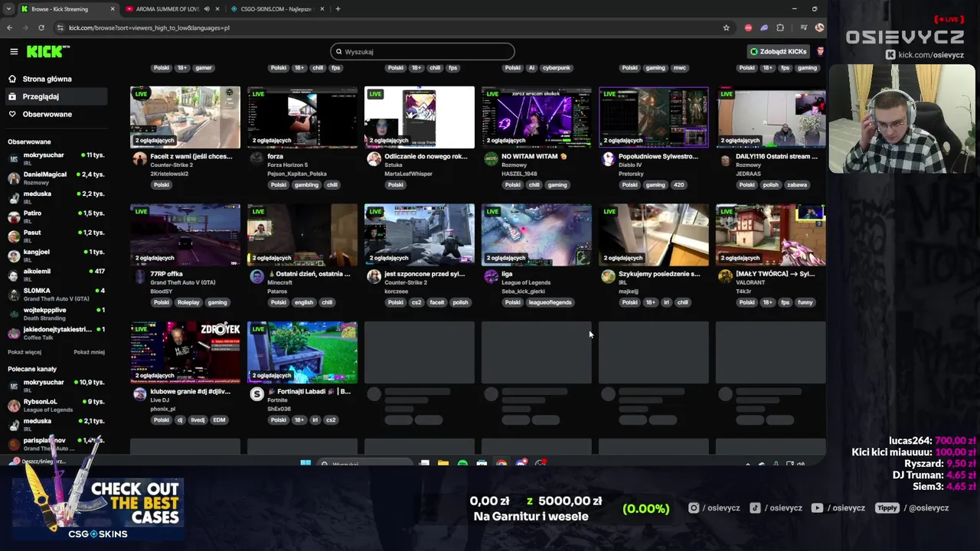Screen dimensions: 980x551
Task: Open DanielMagical followed channel
Action: [x=56, y=178]
